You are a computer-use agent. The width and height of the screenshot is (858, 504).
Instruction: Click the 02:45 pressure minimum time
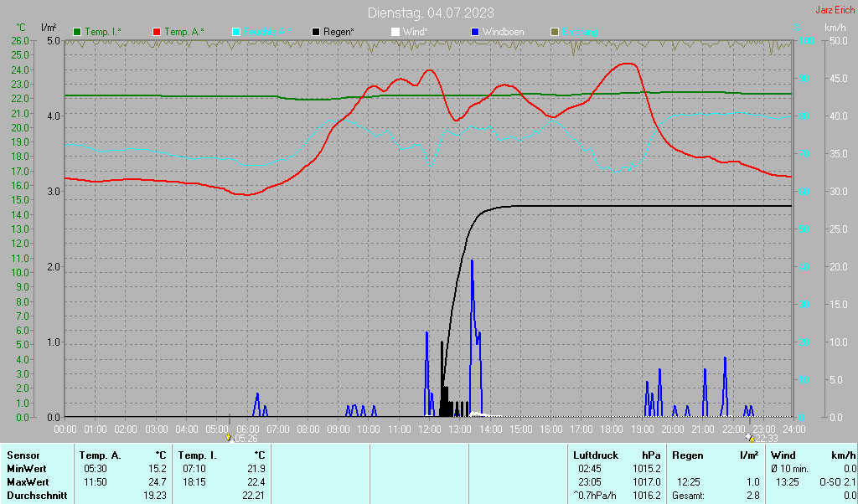tap(590, 469)
